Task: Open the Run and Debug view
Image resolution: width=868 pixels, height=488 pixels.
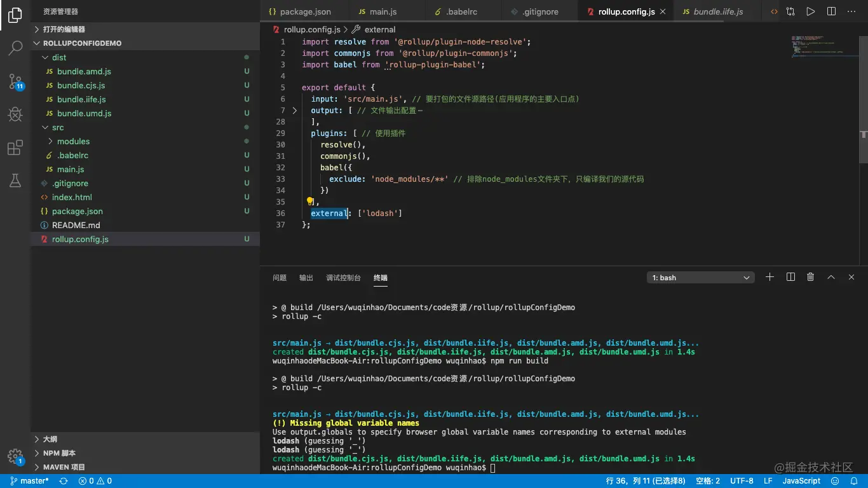Action: point(15,114)
